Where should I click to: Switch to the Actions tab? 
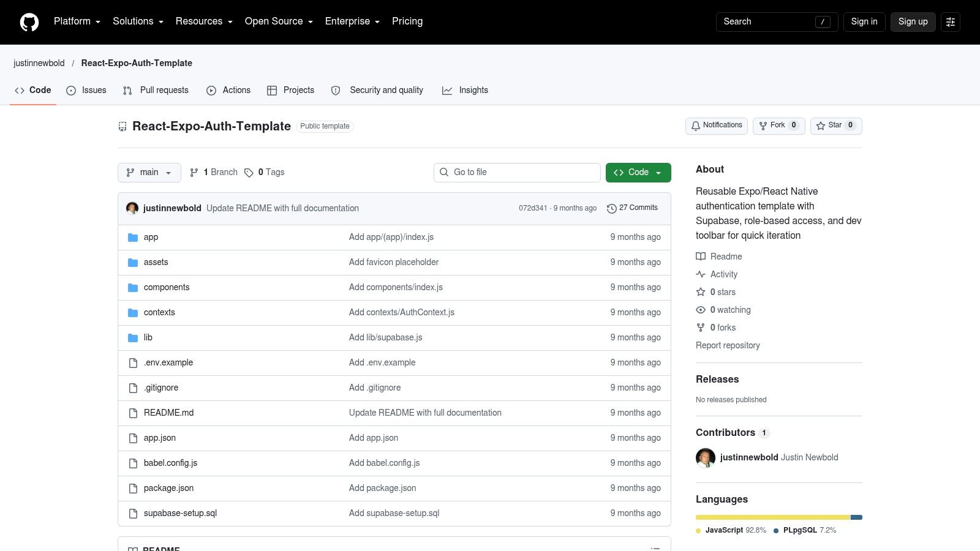[228, 91]
